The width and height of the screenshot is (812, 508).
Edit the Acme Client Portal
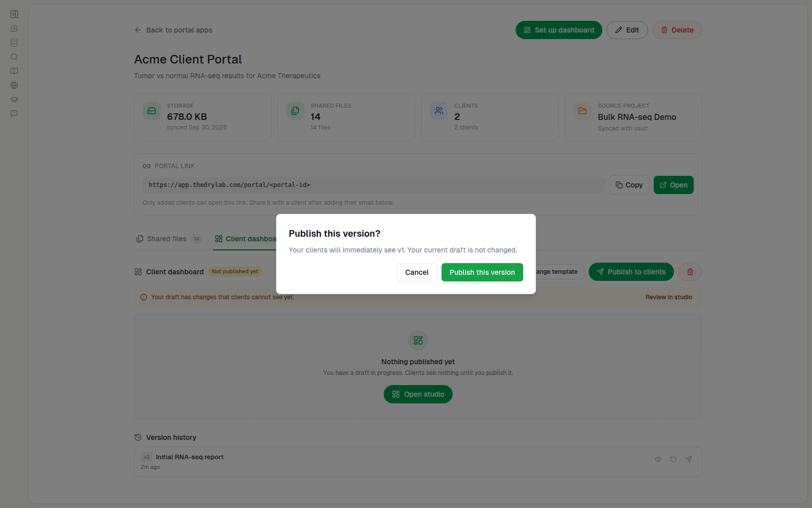tap(627, 30)
